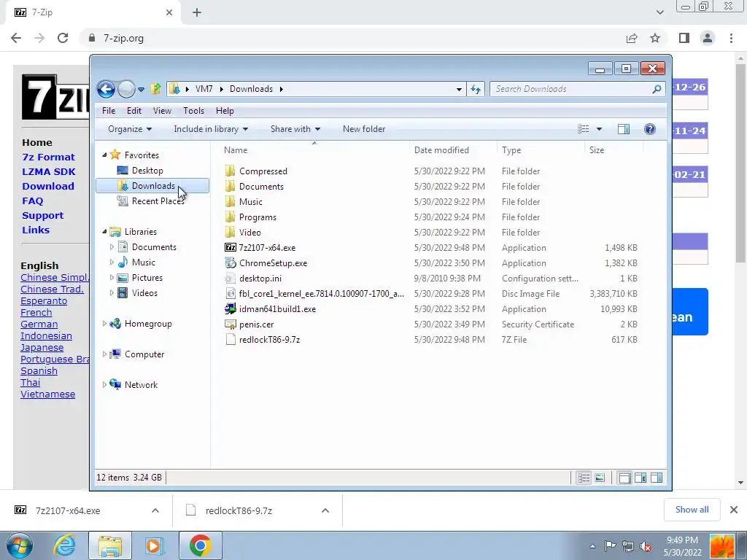The width and height of the screenshot is (747, 560).
Task: Select the Pictures library
Action: tap(147, 278)
